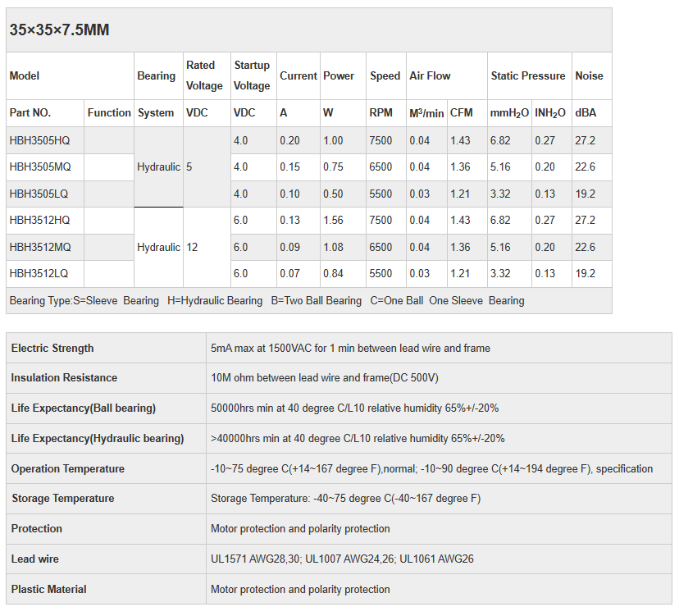Click the Air Flow column header
This screenshot has height=616, width=679.
(430, 75)
